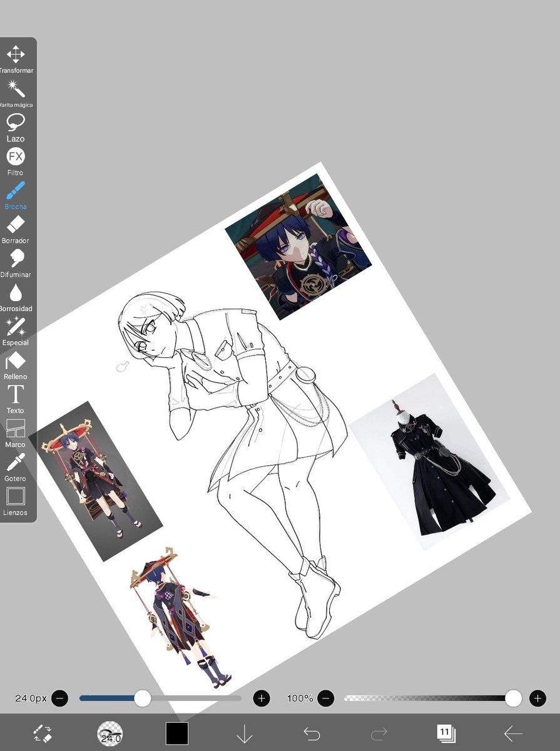Tap the down arrow button
The width and height of the screenshot is (560, 751).
coord(244,733)
